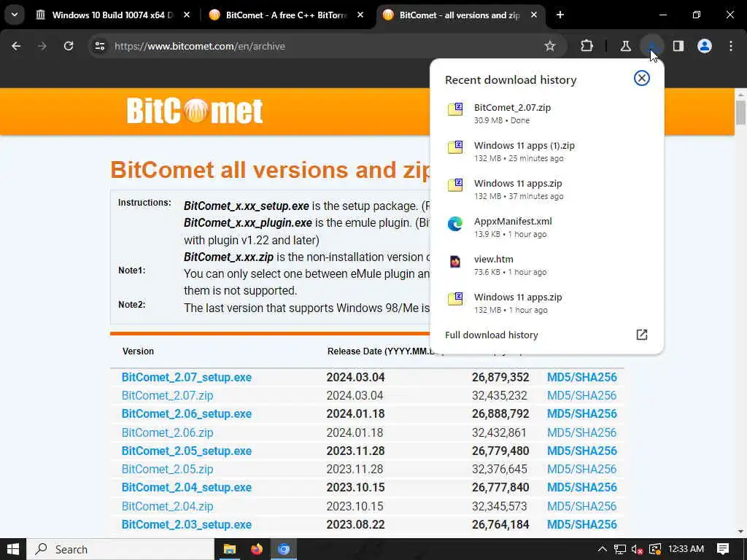
Task: Open BitComet_2.07.zip from download history
Action: (546, 113)
